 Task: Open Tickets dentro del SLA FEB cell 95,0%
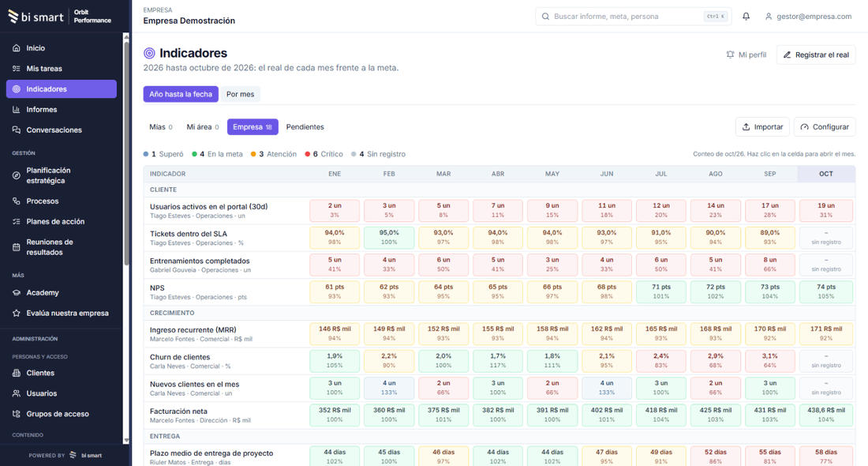pyautogui.click(x=389, y=238)
